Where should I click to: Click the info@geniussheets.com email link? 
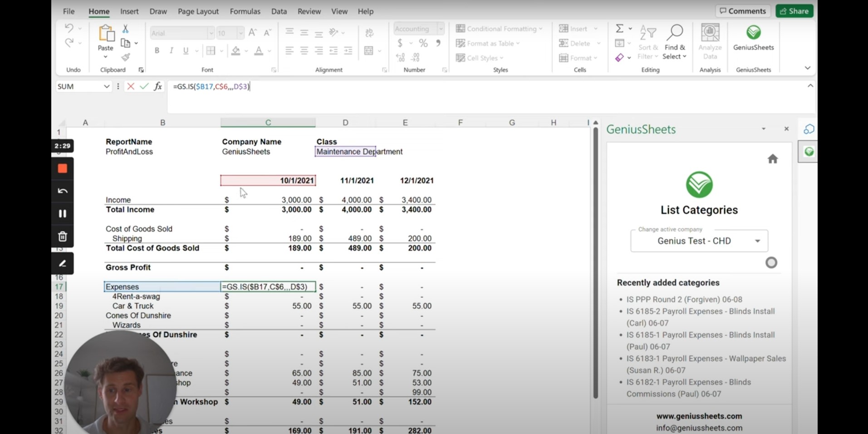699,428
